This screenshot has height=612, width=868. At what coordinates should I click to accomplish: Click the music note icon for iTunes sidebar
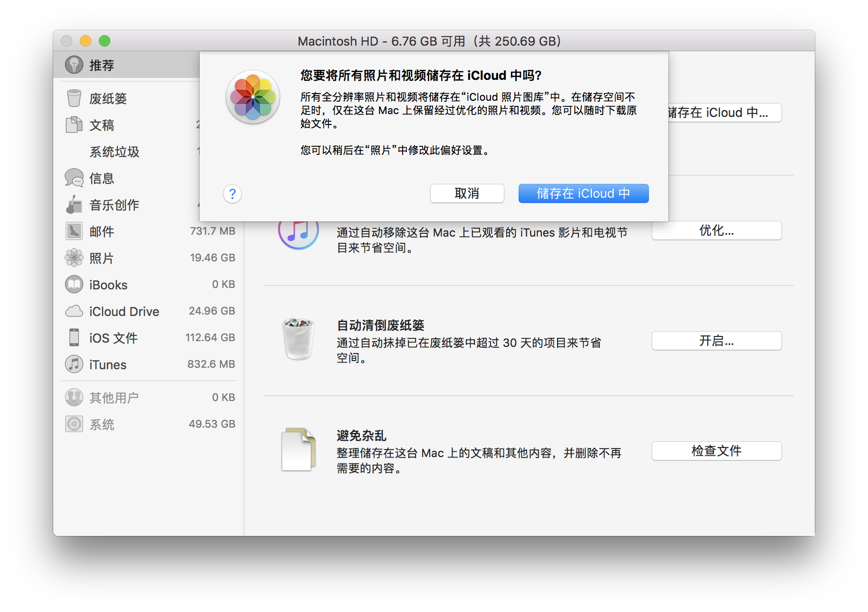tap(74, 364)
